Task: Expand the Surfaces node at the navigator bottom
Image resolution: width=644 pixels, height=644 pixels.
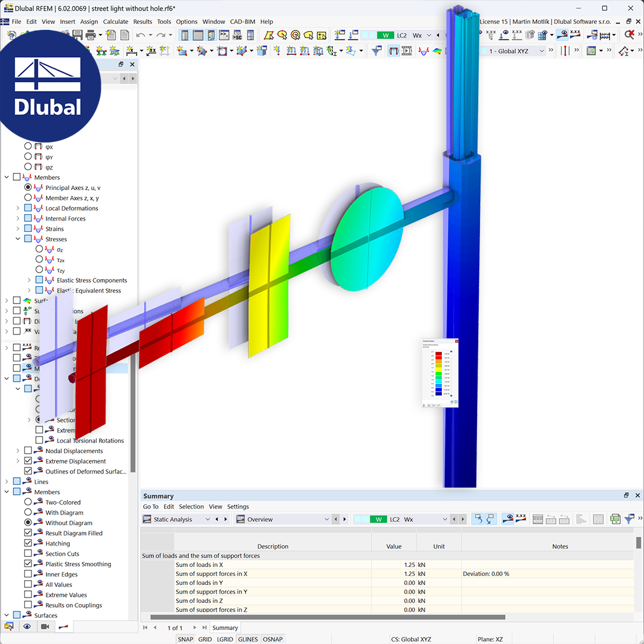Action: 6,615
